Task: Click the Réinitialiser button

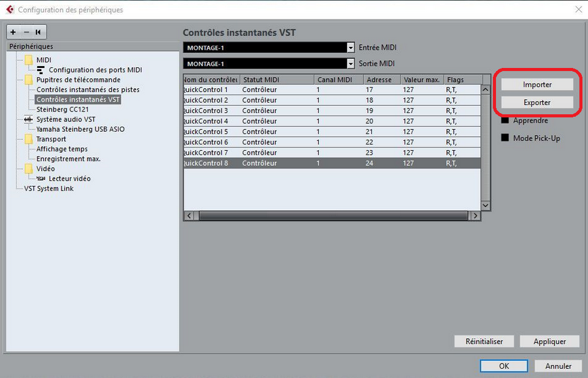Action: point(483,341)
